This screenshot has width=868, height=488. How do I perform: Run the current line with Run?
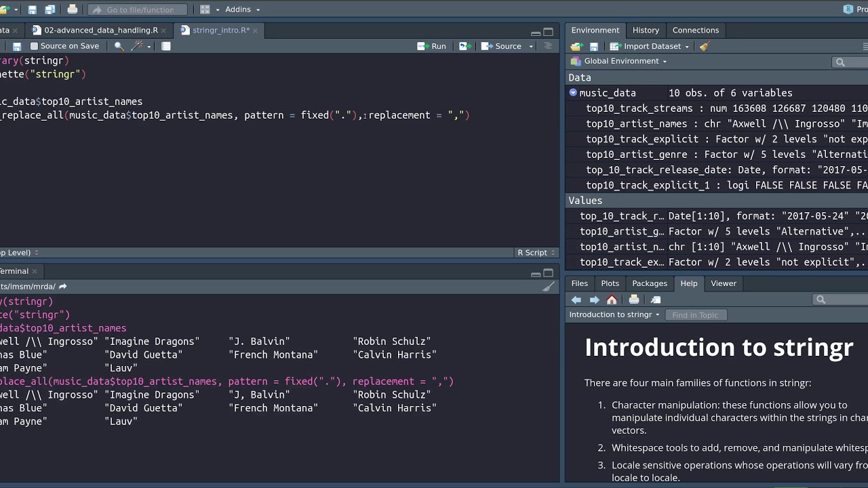click(432, 46)
